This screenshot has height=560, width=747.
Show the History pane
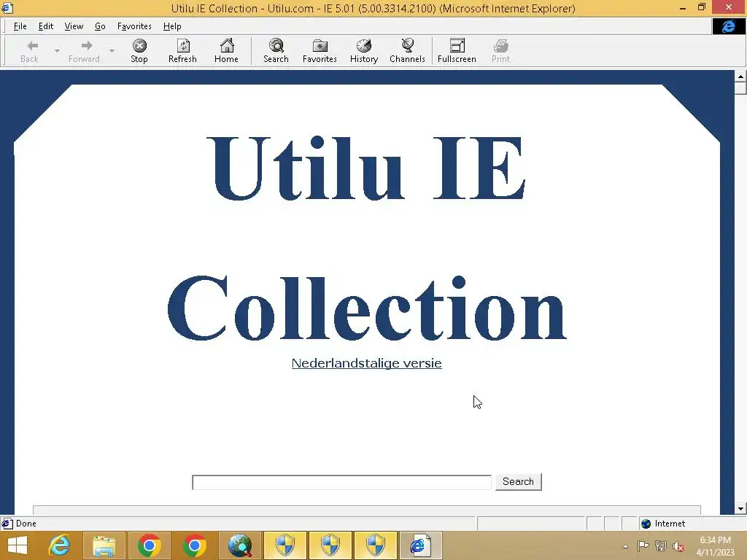pos(364,51)
